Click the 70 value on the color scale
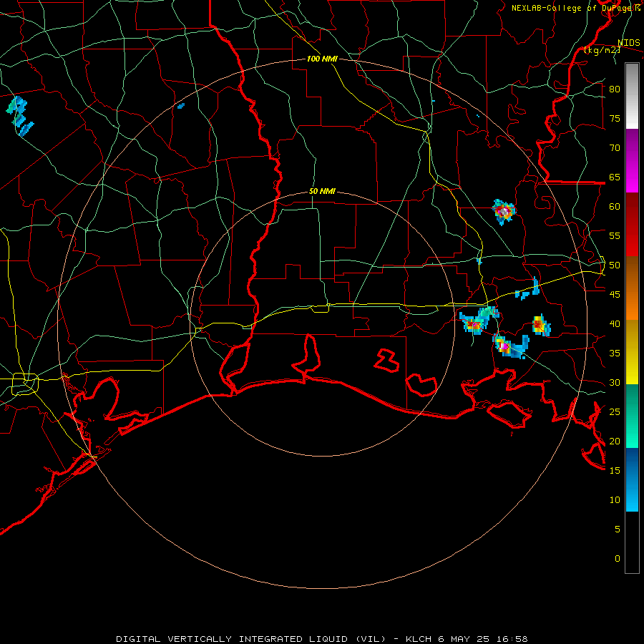This screenshot has width=644, height=644. coord(615,148)
